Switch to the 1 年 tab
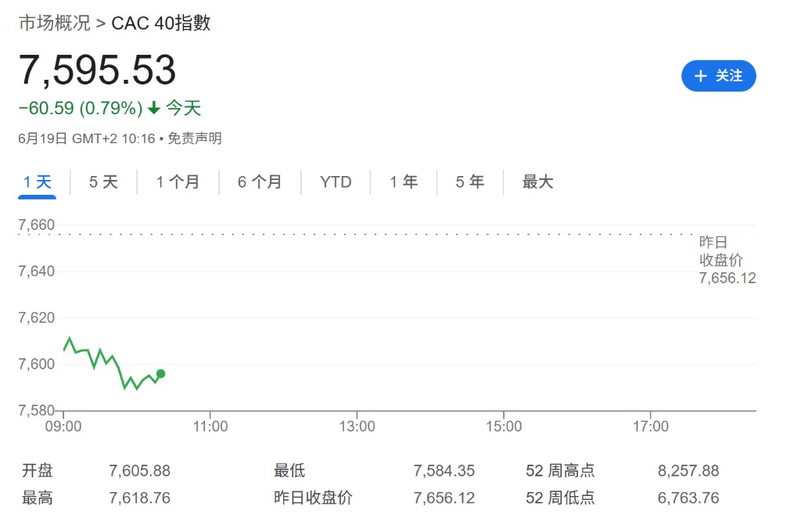 click(x=404, y=182)
